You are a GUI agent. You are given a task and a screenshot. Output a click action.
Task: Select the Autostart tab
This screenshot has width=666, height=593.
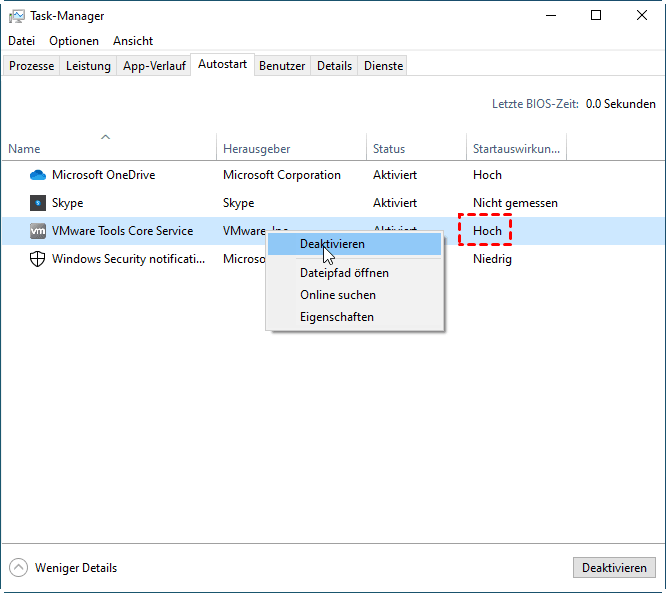coord(223,64)
